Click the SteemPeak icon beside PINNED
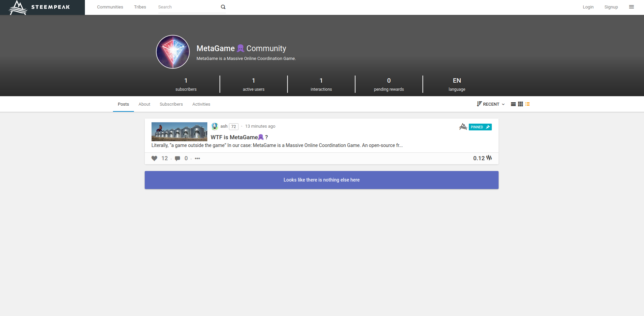 [463, 127]
